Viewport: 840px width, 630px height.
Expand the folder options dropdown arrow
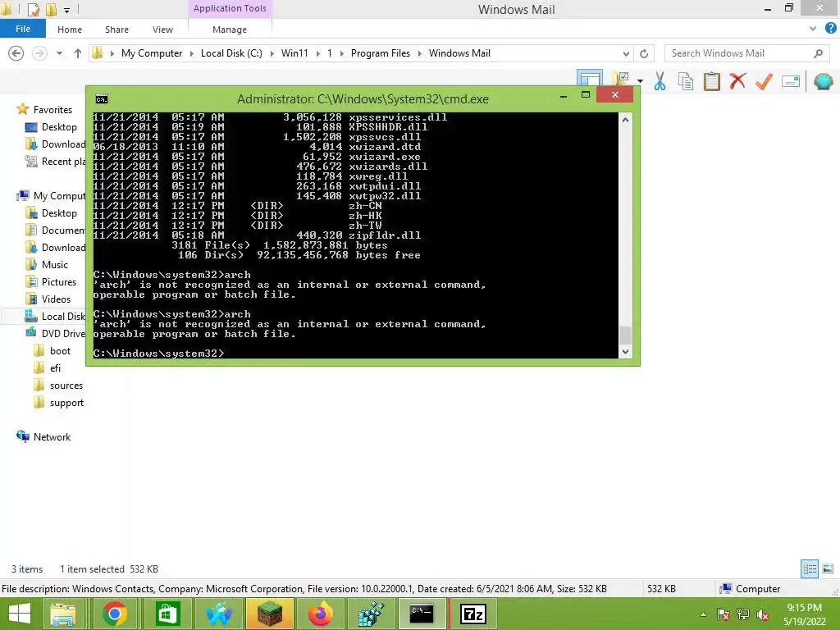tap(640, 81)
